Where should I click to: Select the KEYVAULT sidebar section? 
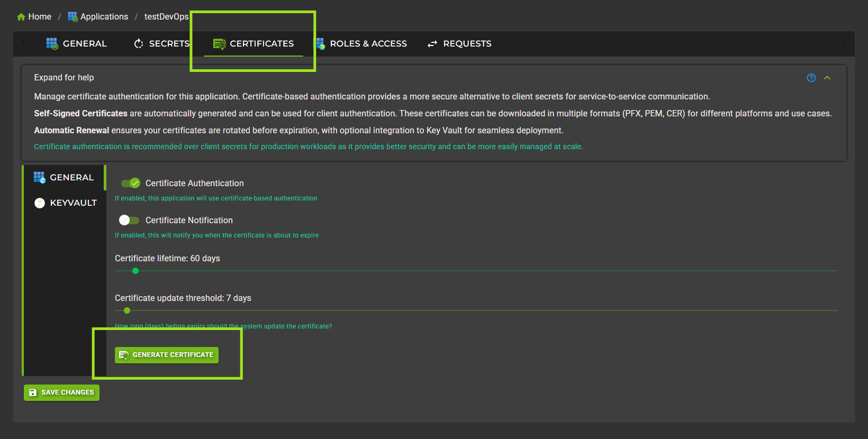(65, 203)
